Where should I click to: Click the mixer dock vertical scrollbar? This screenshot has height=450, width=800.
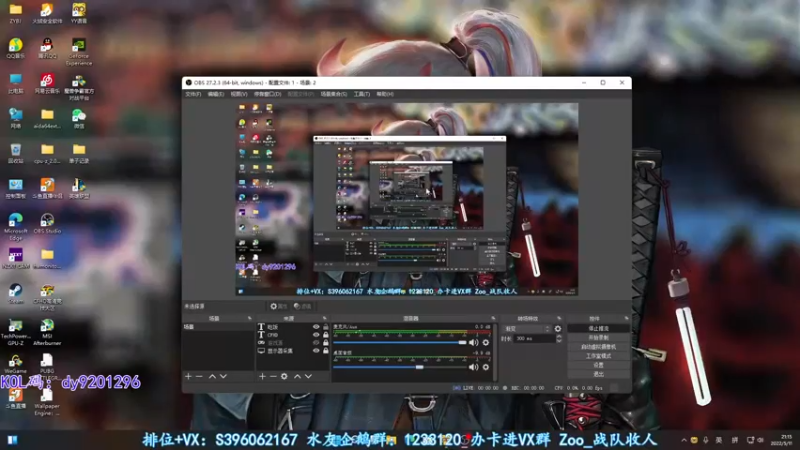point(495,352)
